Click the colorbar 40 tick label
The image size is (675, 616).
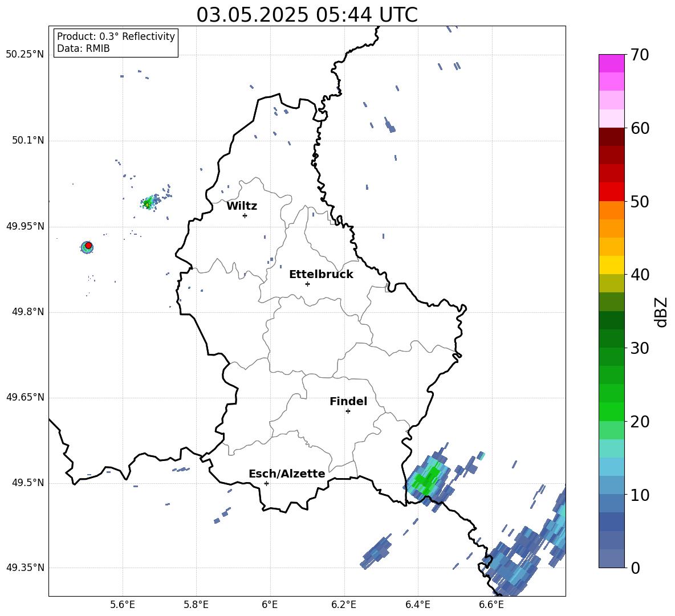pyautogui.click(x=640, y=275)
